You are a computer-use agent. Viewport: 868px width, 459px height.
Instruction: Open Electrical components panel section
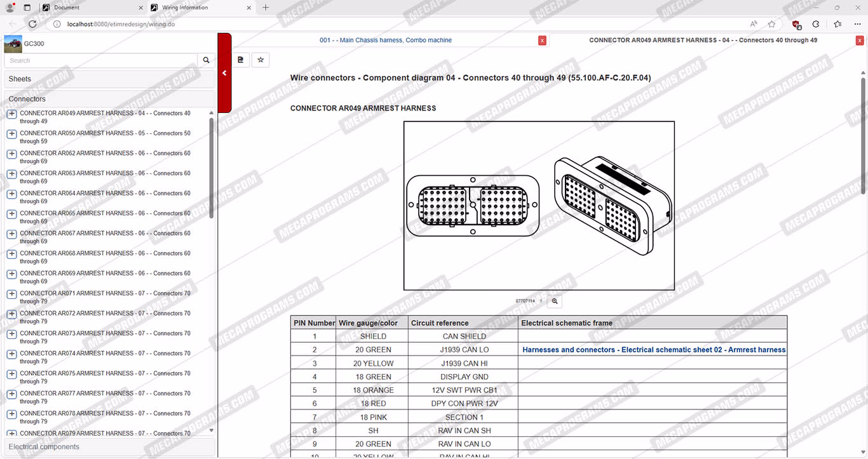(109, 447)
